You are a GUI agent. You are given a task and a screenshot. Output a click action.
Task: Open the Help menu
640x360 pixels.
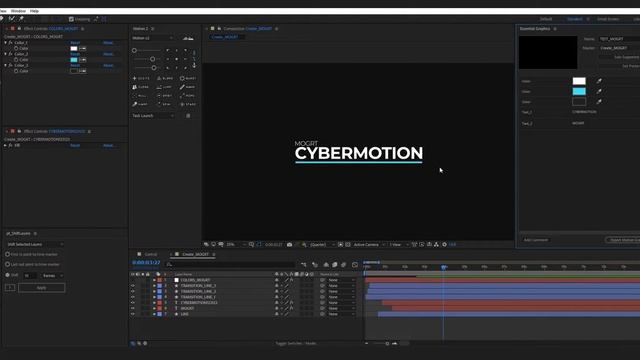pos(34,11)
